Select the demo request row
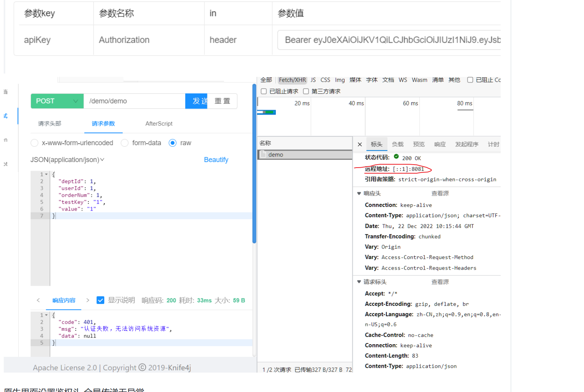584x392 pixels. coord(305,155)
